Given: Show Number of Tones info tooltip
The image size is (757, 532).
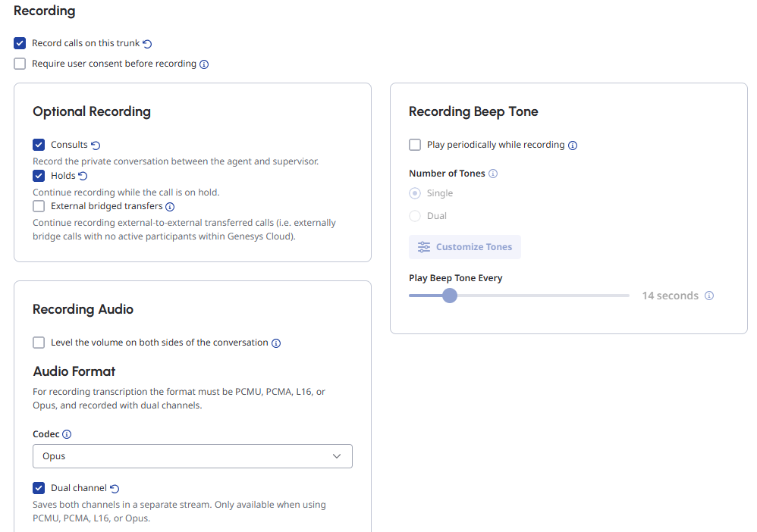Looking at the screenshot, I should pyautogui.click(x=493, y=174).
